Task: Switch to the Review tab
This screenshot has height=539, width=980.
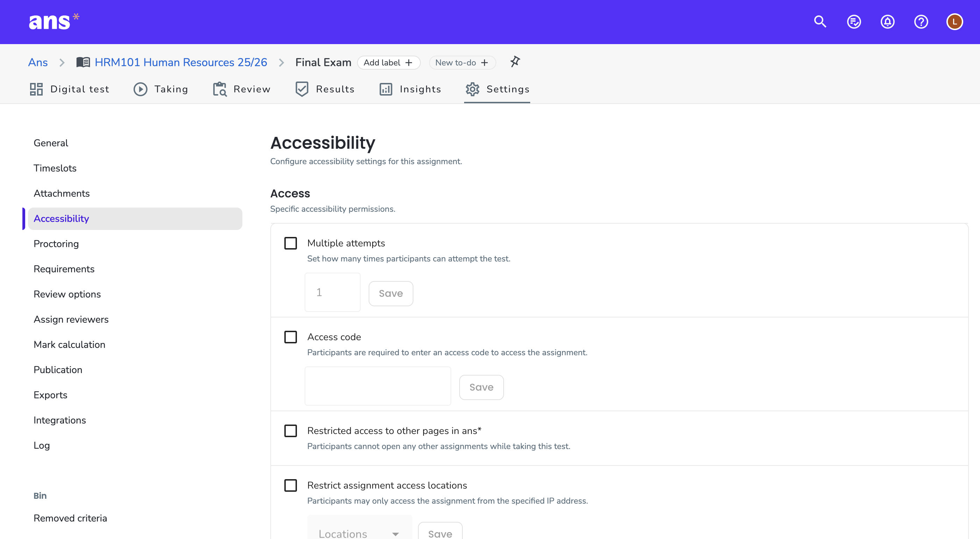Action: 242,89
